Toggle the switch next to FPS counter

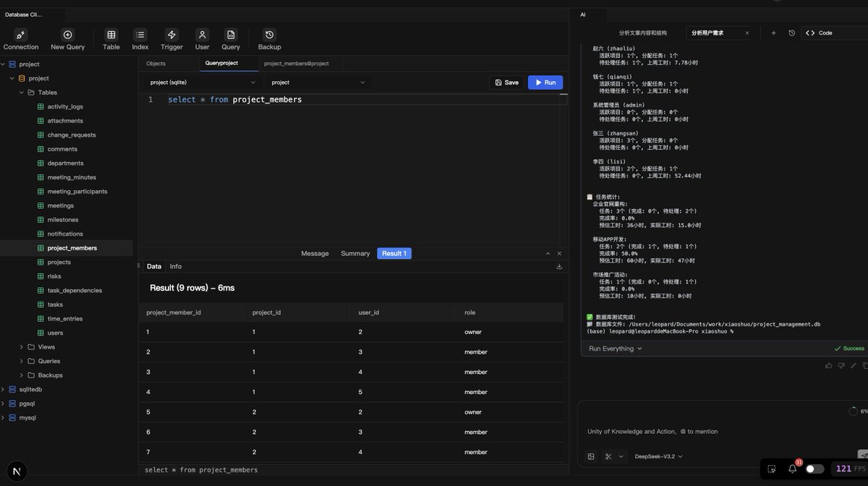814,469
